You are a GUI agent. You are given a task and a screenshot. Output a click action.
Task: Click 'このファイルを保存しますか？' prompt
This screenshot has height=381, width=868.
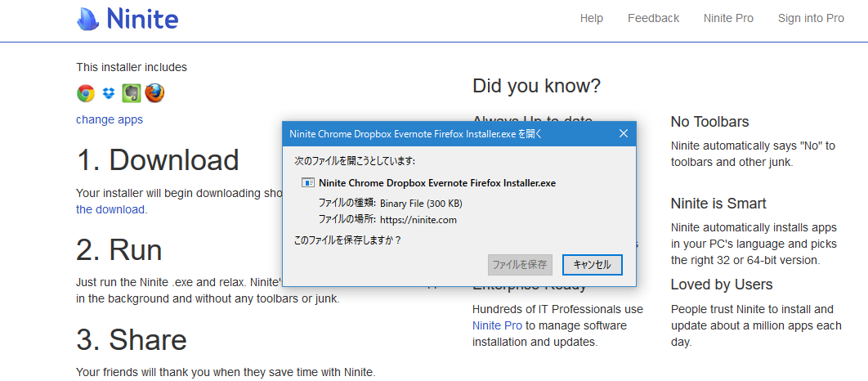tap(347, 240)
